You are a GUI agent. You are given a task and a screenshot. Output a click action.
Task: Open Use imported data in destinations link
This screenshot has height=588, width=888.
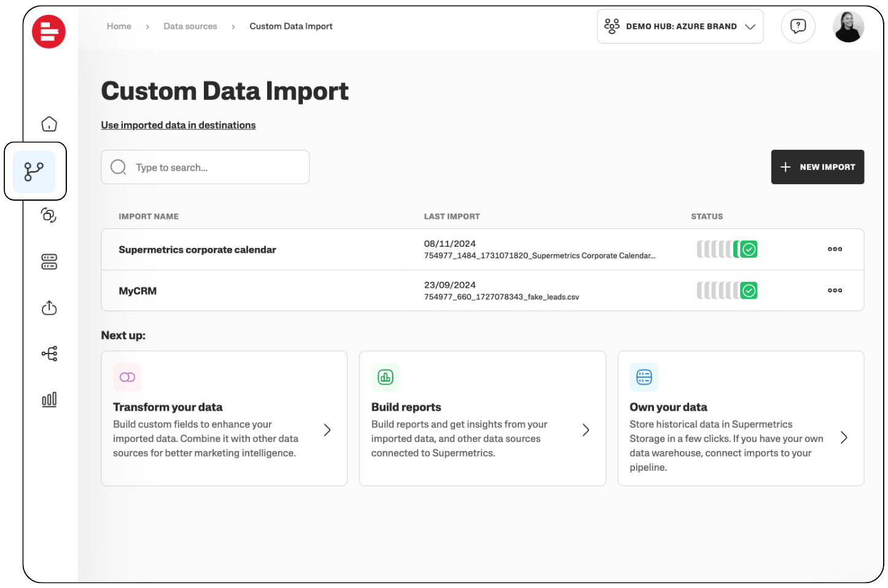click(178, 125)
